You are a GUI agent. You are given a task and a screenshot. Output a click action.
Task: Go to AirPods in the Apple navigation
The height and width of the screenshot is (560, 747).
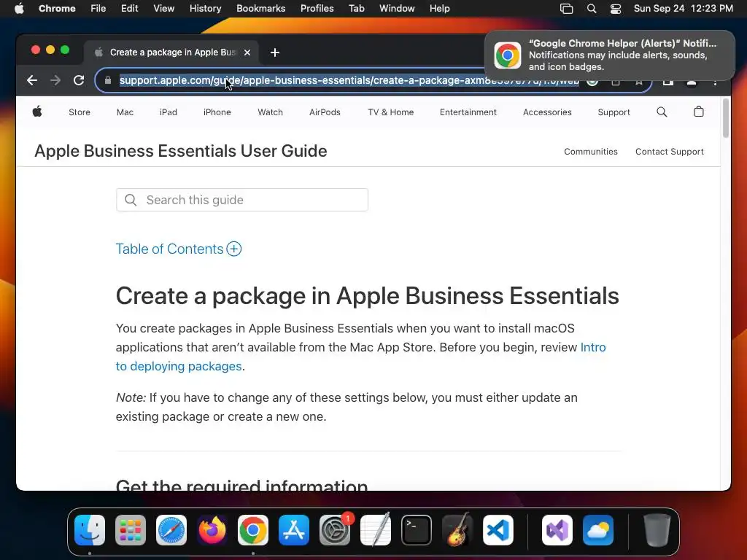tap(325, 112)
